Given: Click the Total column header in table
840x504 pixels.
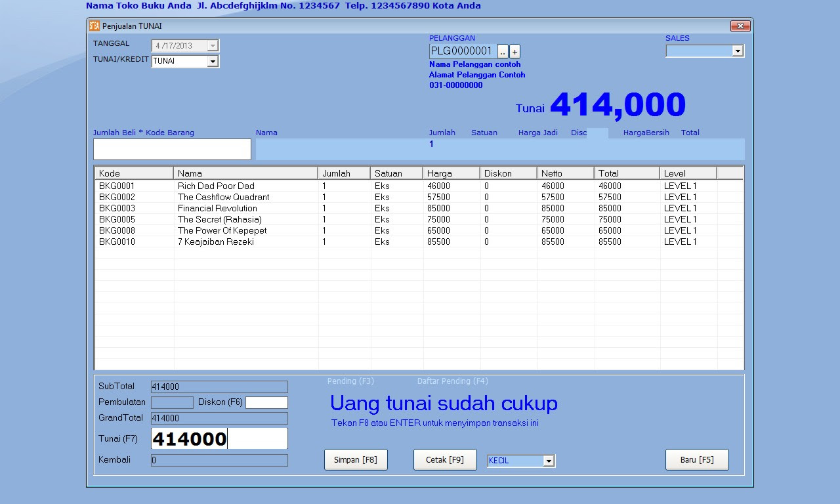Looking at the screenshot, I should [x=627, y=173].
